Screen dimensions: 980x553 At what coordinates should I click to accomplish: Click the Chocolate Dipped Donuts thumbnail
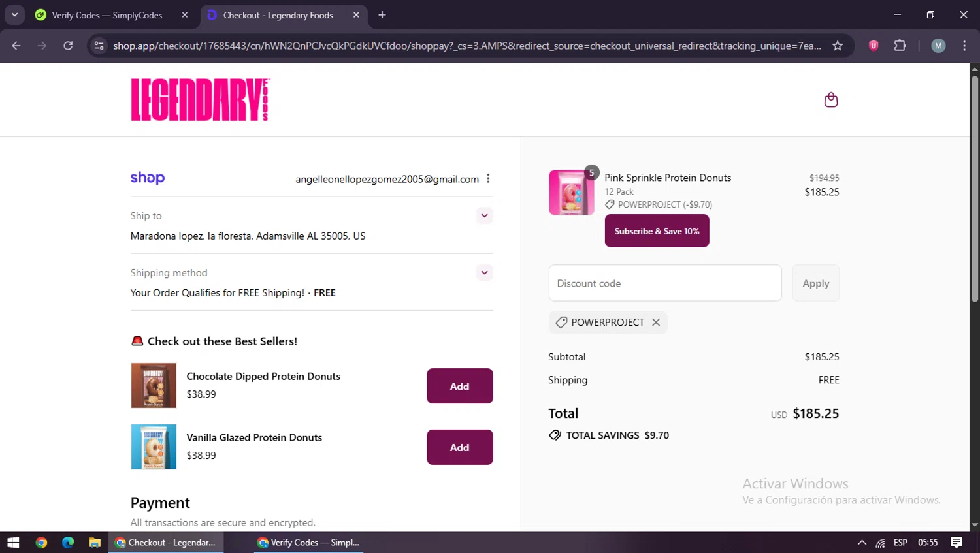pyautogui.click(x=154, y=385)
